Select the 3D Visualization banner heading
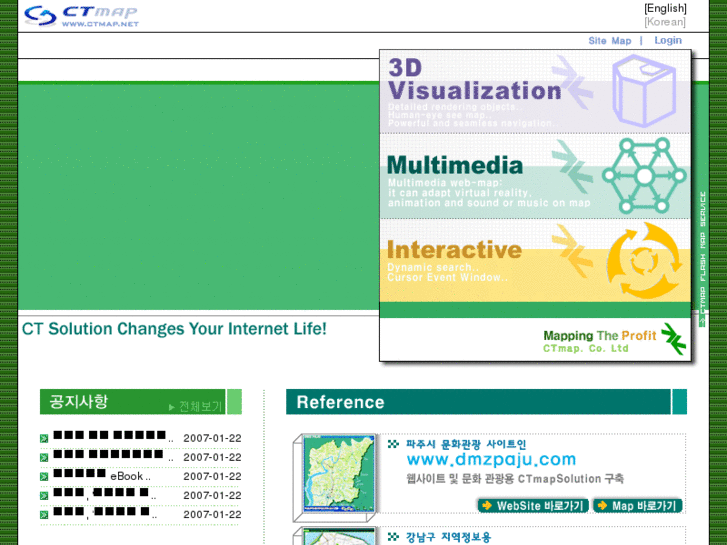The height and width of the screenshot is (545, 727). pos(474,79)
